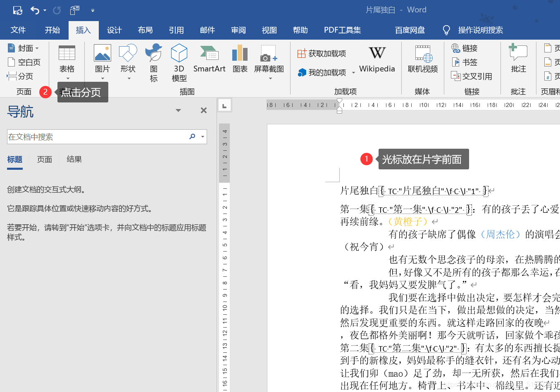Click the 图标 icons insert button
Image resolution: width=560 pixels, height=392 pixels.
154,63
